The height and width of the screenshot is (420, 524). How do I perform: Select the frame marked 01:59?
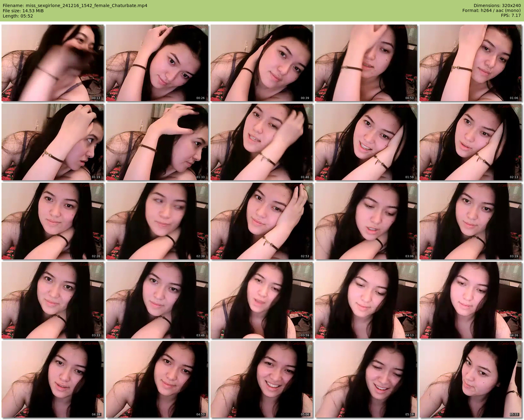pyautogui.click(x=366, y=142)
